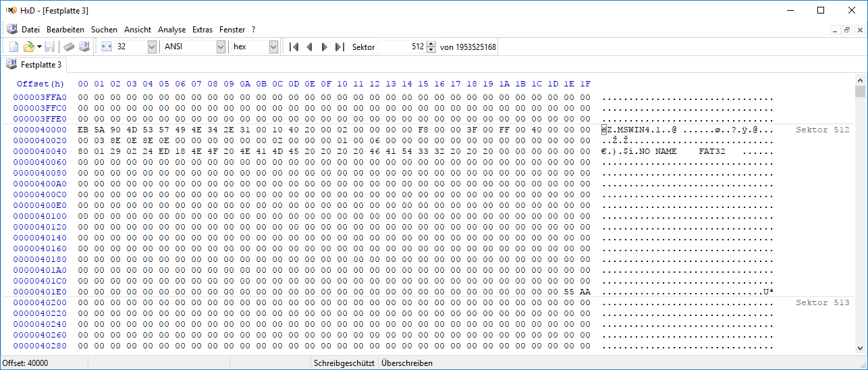Click the scrollbar down arrow
Viewport: 868px width, 370px height.
[860, 348]
